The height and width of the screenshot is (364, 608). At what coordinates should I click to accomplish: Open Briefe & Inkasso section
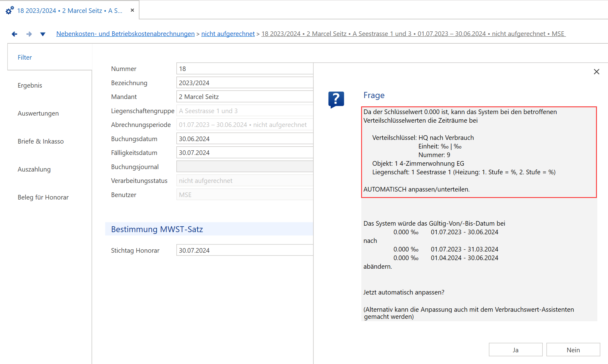41,141
